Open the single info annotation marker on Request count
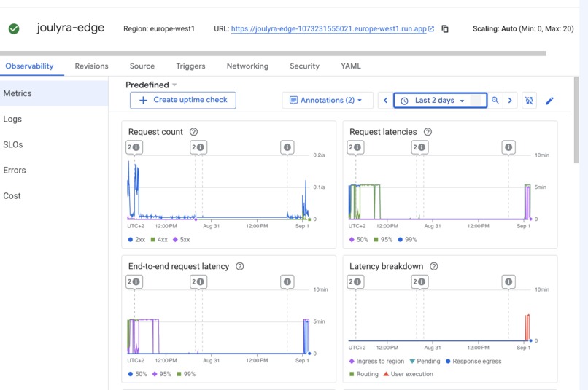The image size is (588, 390). [x=287, y=147]
